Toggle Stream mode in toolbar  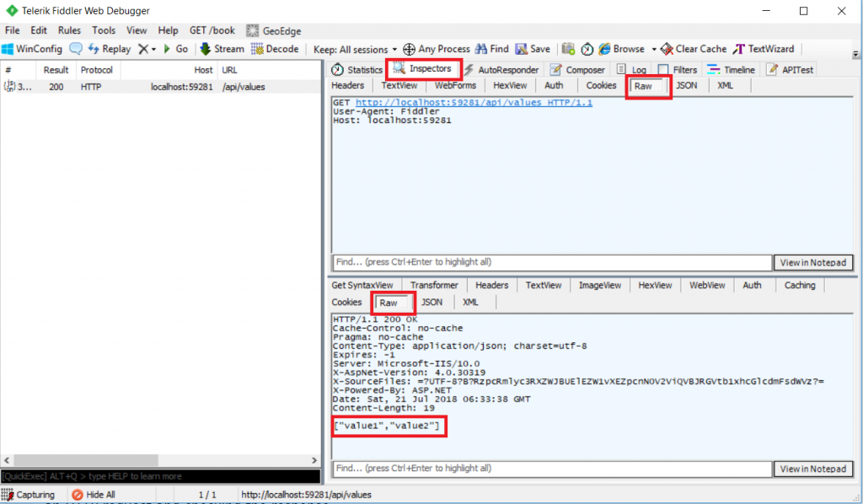[222, 49]
